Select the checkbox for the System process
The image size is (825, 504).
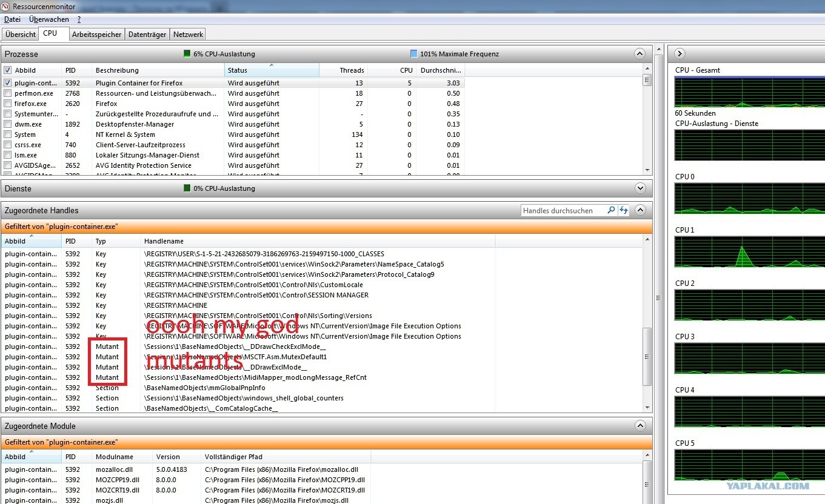click(x=7, y=134)
